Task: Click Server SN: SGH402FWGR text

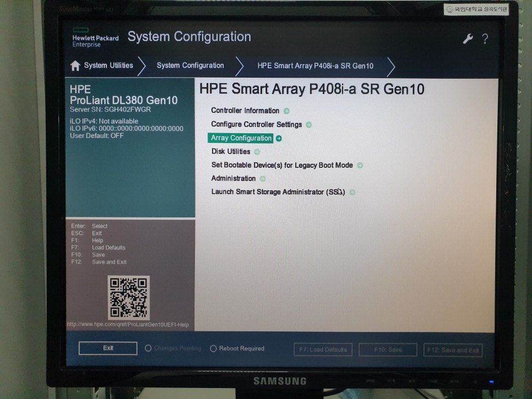Action: click(110, 110)
